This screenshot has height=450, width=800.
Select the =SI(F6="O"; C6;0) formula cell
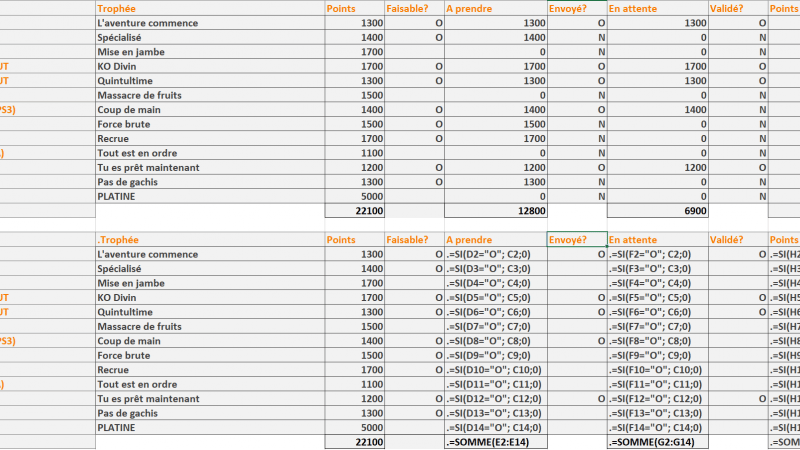point(658,312)
